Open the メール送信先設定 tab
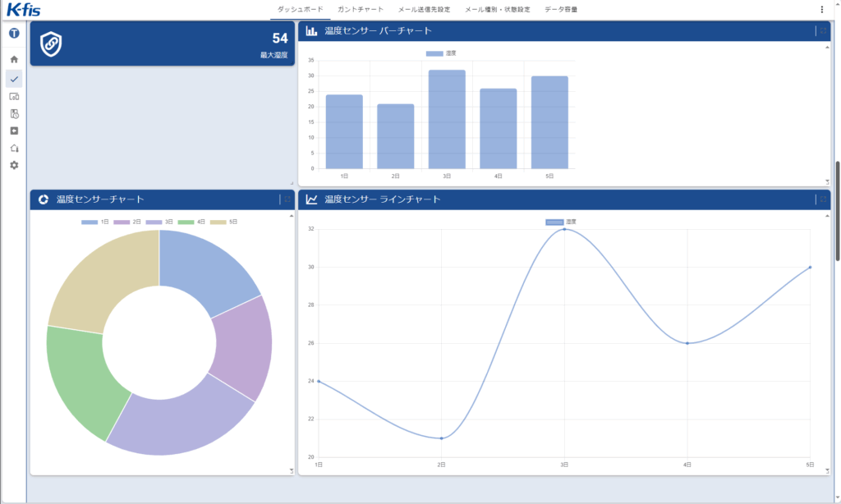Viewport: 841px width, 504px height. [x=424, y=9]
